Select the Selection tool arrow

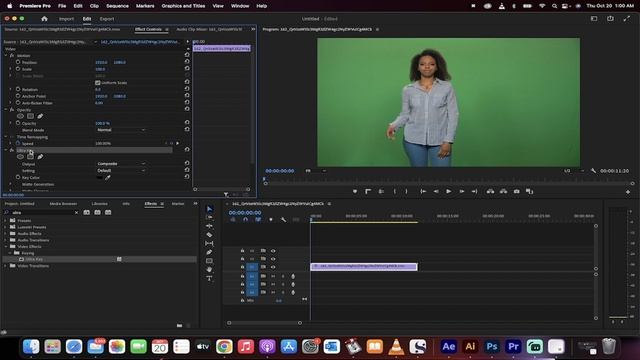209,209
